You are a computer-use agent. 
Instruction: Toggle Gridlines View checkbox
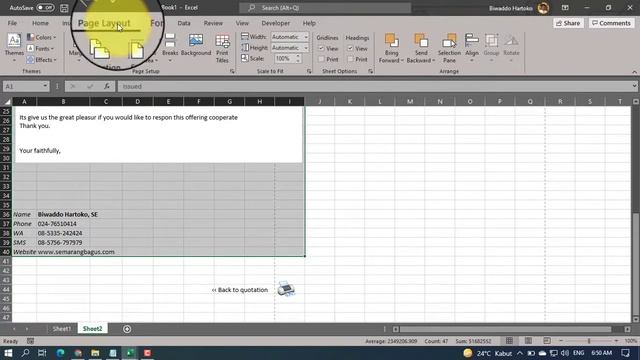click(x=321, y=49)
